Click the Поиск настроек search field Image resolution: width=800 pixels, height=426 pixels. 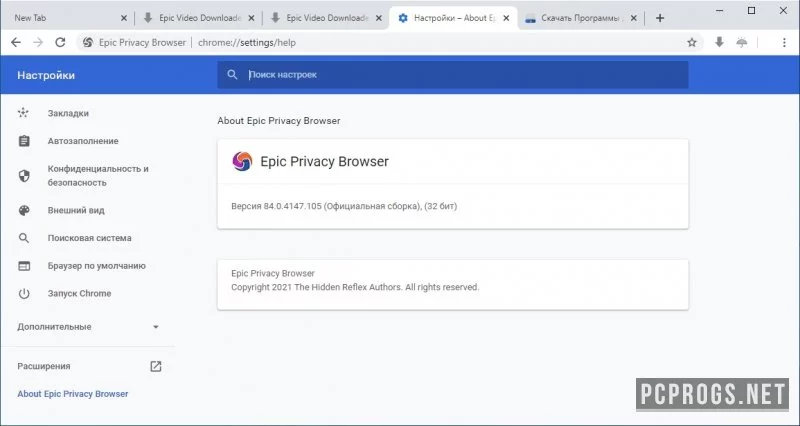453,74
